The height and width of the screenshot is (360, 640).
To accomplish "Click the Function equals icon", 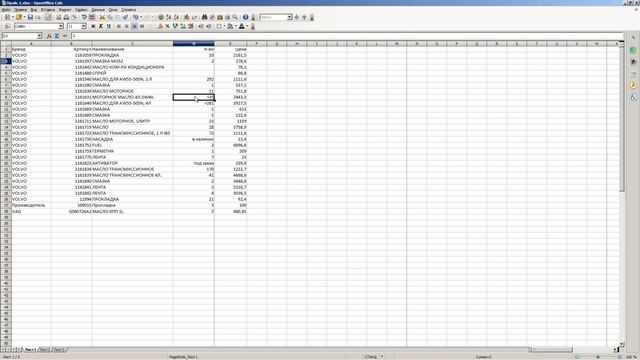I will [64, 36].
